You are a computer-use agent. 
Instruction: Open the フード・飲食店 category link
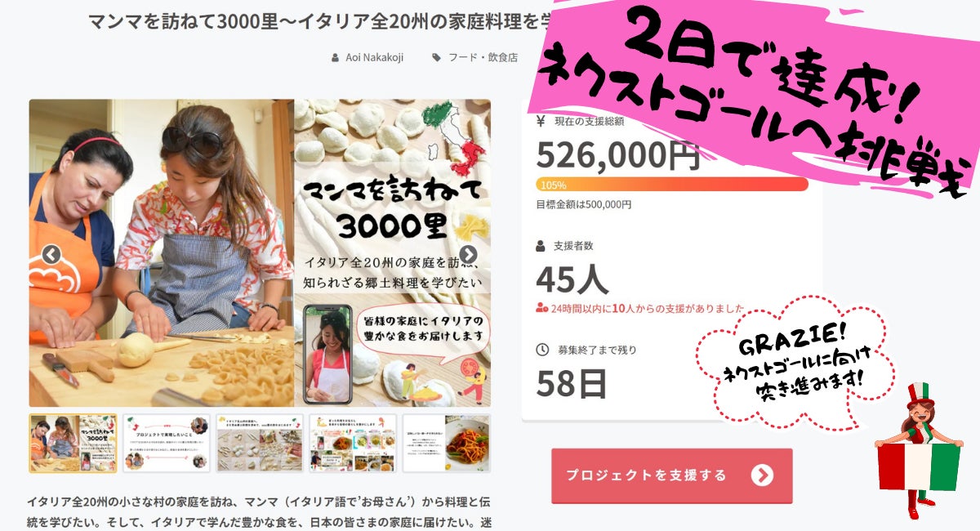coord(483,57)
